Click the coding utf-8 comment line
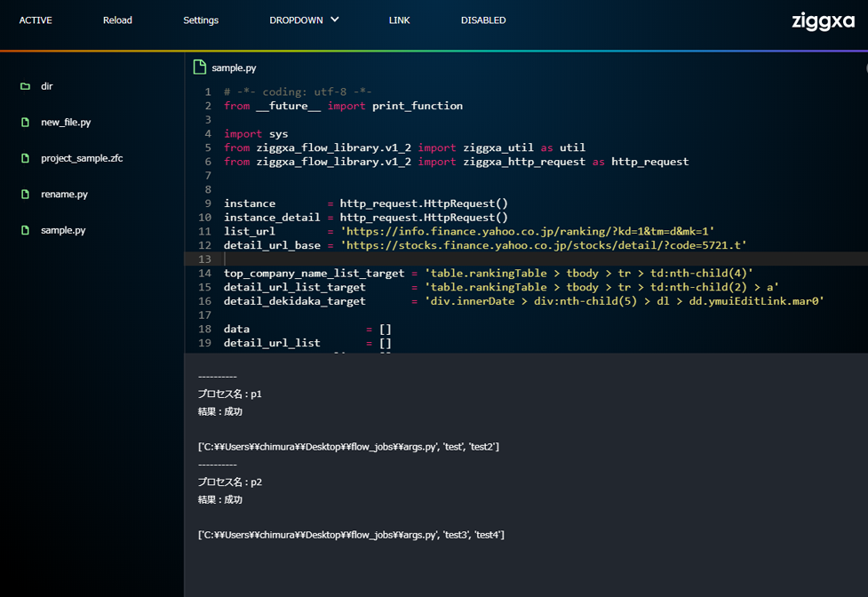Viewport: 868px width, 597px height. pos(298,92)
